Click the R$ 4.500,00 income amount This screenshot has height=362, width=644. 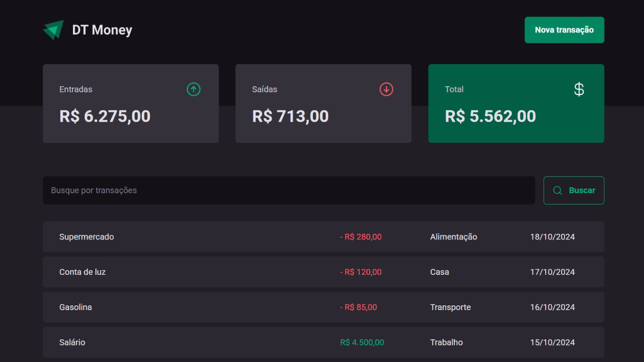pyautogui.click(x=362, y=343)
